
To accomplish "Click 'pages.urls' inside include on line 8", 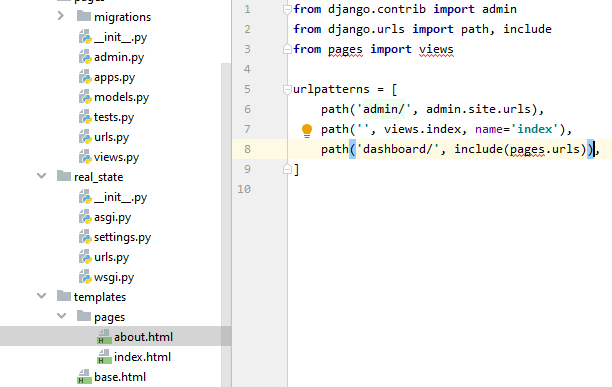I will tap(544, 149).
